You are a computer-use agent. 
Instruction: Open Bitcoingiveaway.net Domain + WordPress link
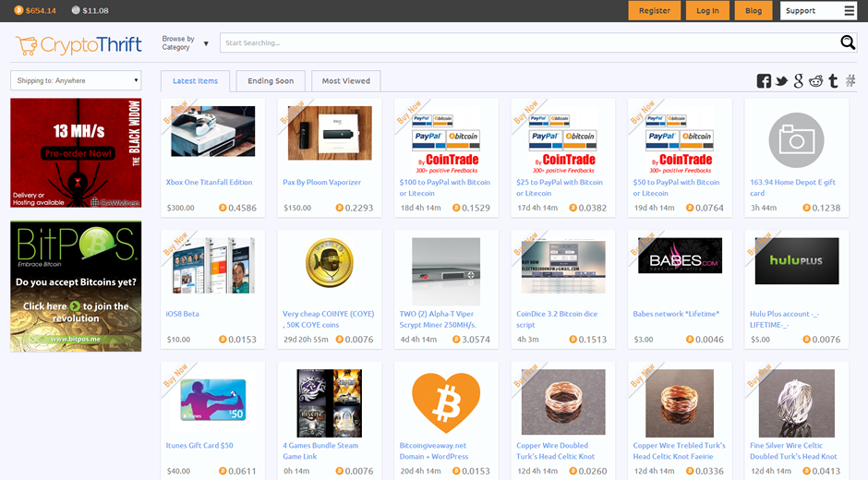pos(433,451)
